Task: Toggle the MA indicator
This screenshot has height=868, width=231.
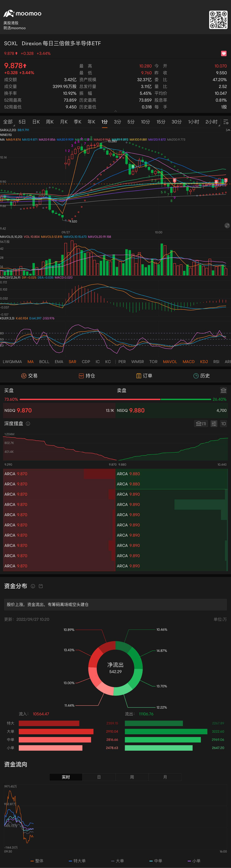Action: tap(31, 362)
